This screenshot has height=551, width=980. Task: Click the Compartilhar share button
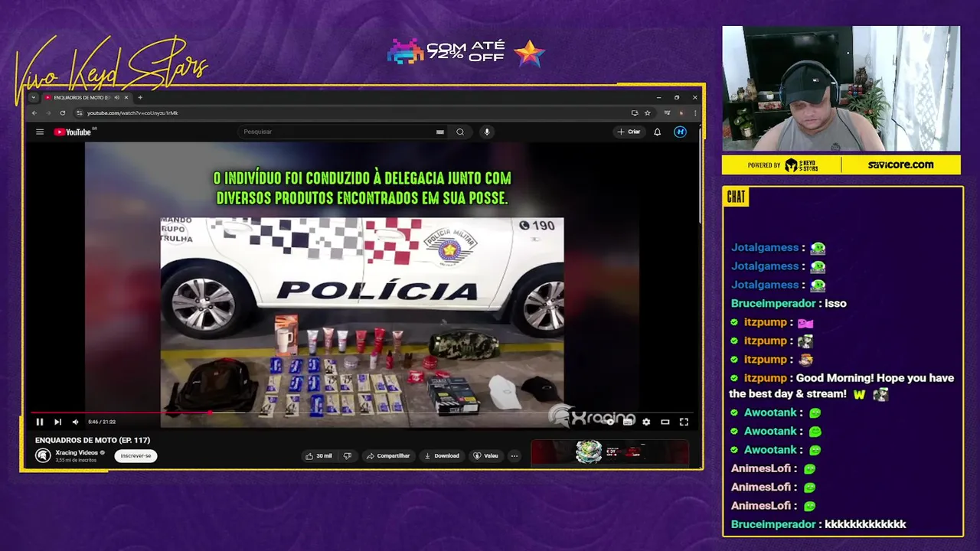pyautogui.click(x=388, y=456)
